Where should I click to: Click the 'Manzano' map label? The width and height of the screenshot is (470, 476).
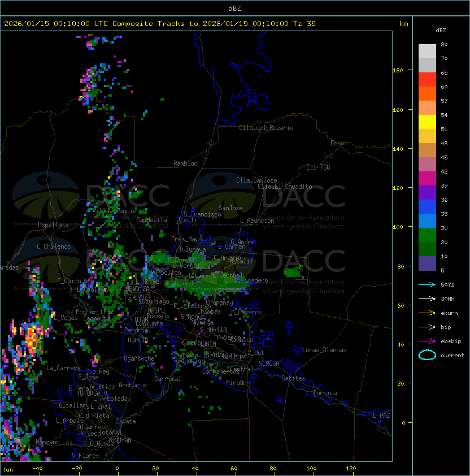[x=47, y=442]
